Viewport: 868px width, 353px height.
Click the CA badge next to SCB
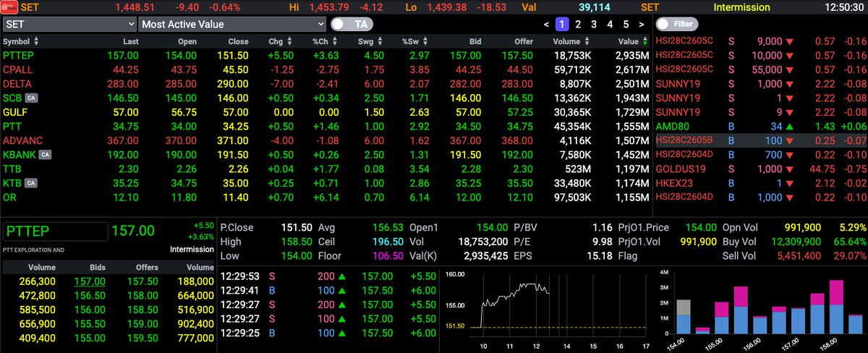pos(31,97)
